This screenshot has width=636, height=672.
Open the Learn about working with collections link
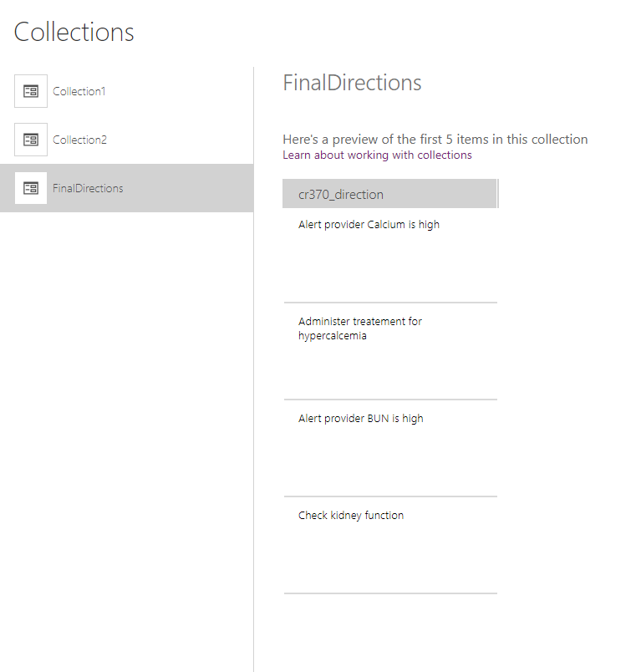(377, 155)
